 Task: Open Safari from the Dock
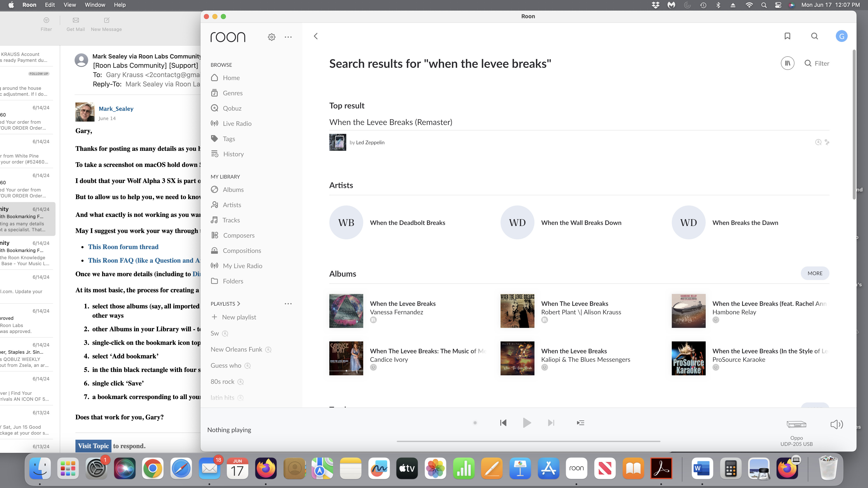pyautogui.click(x=181, y=469)
